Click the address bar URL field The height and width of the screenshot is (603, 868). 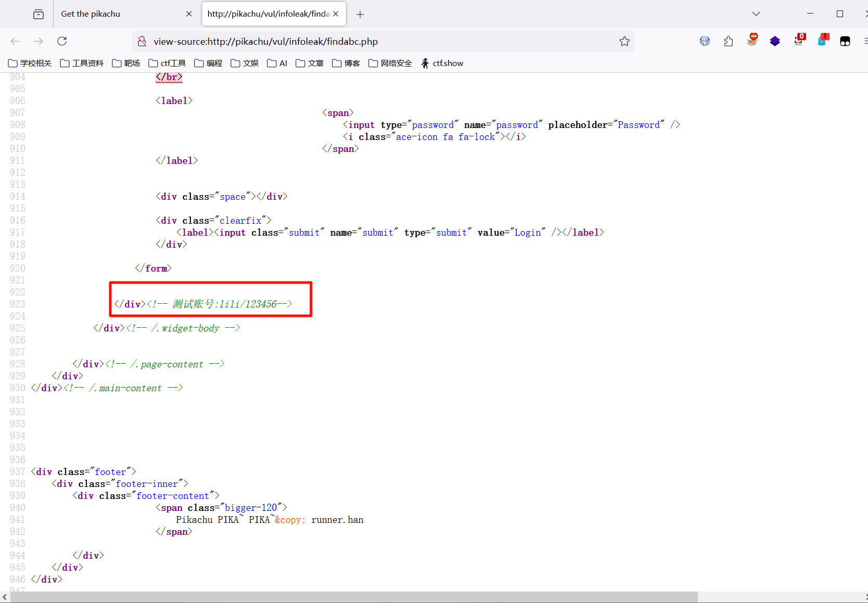pyautogui.click(x=382, y=42)
